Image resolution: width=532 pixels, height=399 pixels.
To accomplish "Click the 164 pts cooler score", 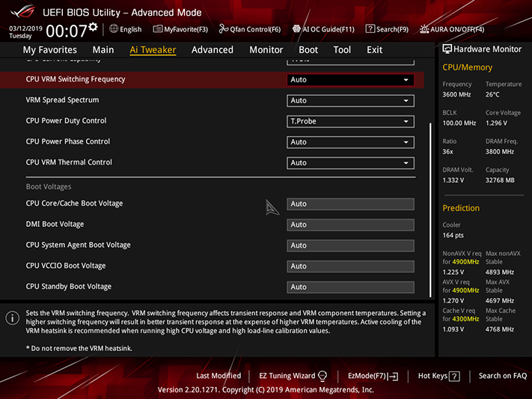I will pyautogui.click(x=453, y=235).
